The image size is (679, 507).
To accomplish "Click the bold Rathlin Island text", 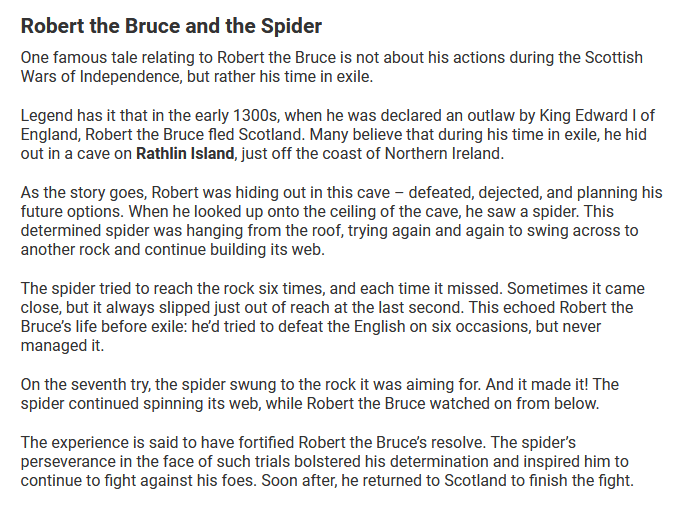I will 185,154.
